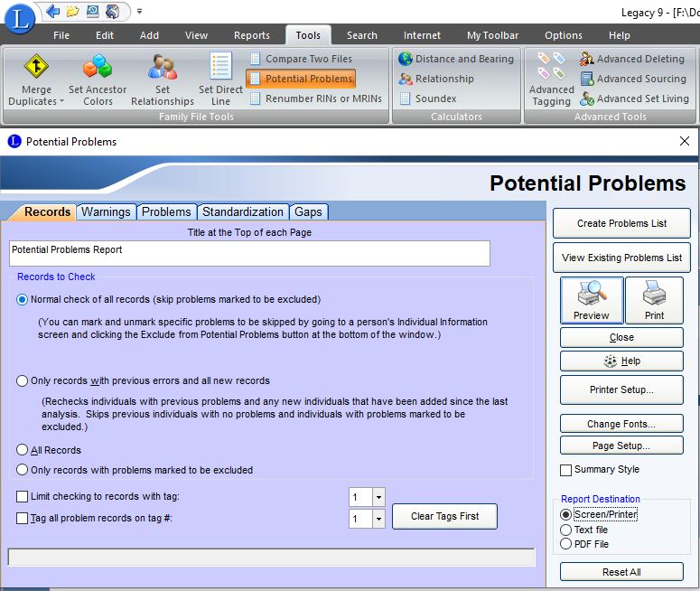Open the Internet ribbon tab
700x591 pixels.
pyautogui.click(x=422, y=35)
